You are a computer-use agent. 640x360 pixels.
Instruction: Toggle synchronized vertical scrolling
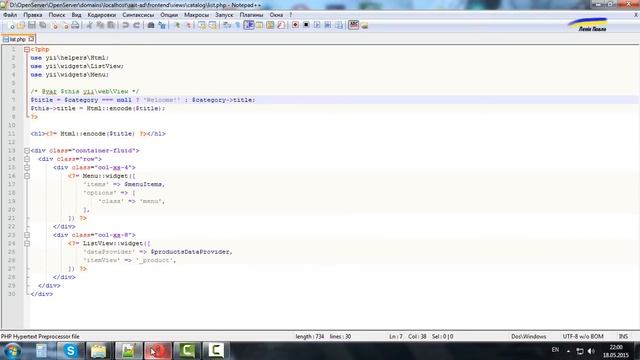point(202,25)
